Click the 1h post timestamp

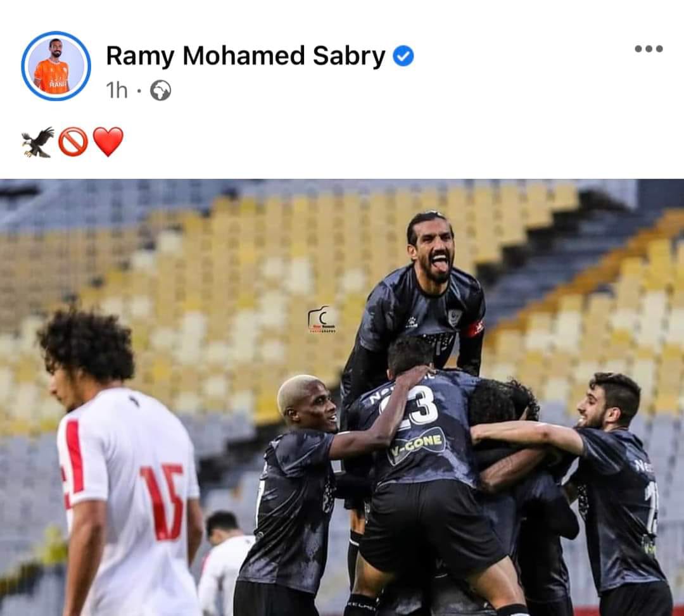point(117,91)
